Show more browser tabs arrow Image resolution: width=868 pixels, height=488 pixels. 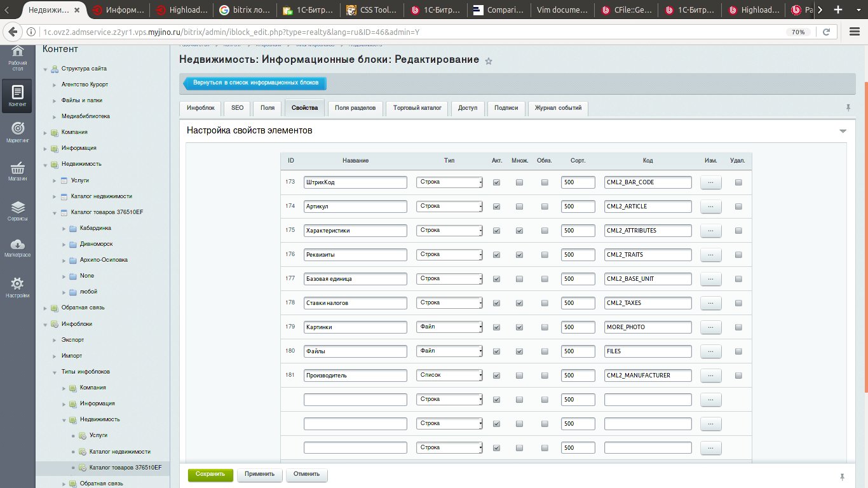click(x=820, y=10)
